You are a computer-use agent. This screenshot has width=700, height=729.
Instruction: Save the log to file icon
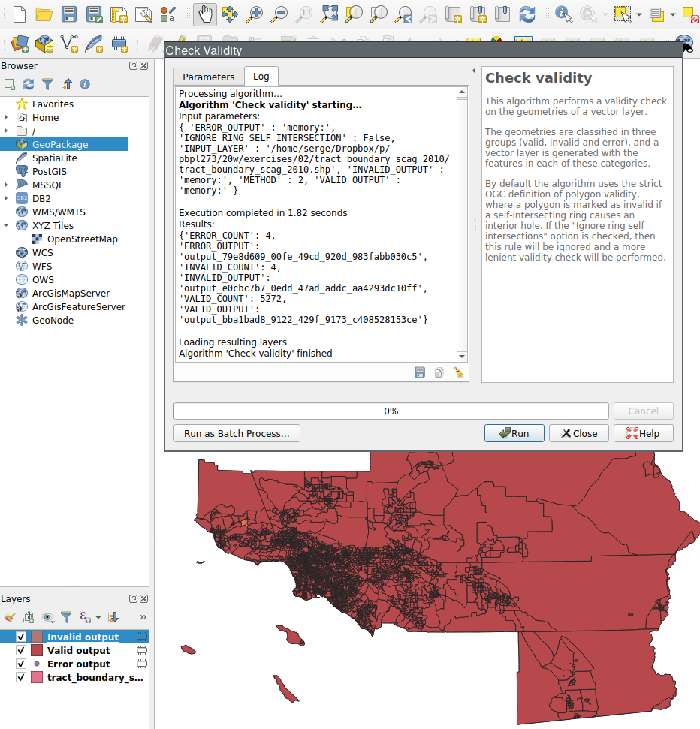pyautogui.click(x=420, y=372)
